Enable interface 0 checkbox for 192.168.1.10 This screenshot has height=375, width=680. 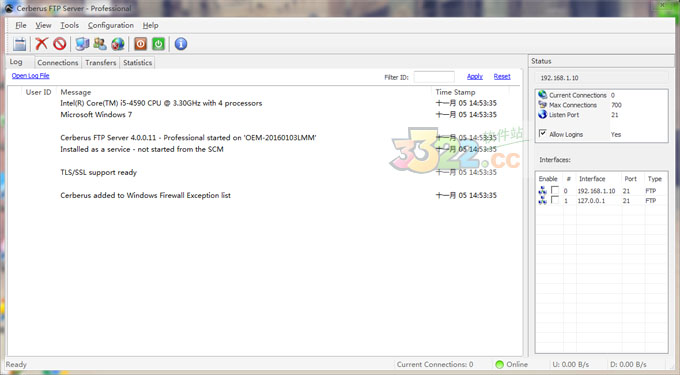[x=555, y=190]
